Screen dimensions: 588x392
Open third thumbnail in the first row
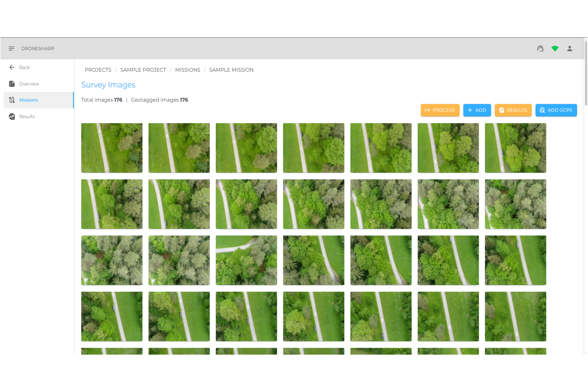246,148
